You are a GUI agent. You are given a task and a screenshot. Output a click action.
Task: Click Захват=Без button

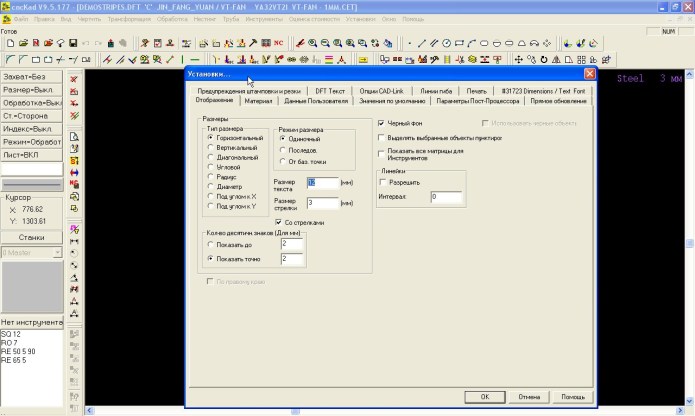(x=31, y=77)
